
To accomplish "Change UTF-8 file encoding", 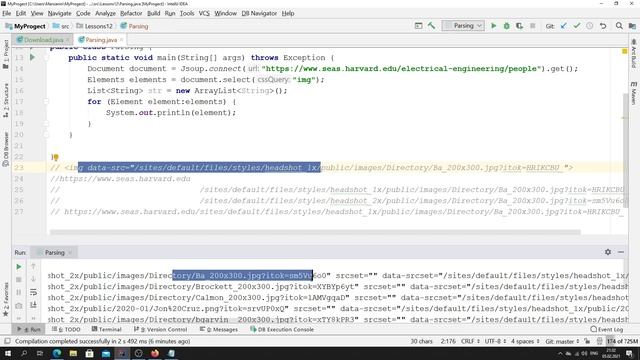I will pyautogui.click(x=495, y=341).
